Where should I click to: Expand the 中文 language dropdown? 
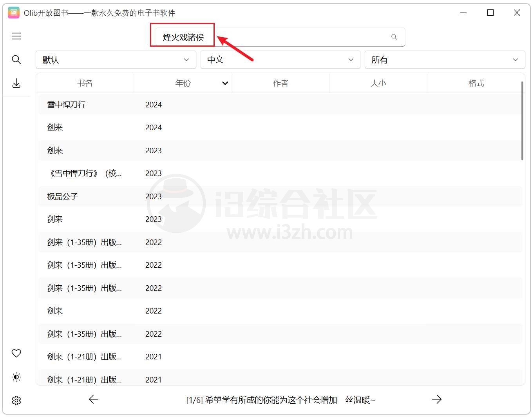point(280,60)
